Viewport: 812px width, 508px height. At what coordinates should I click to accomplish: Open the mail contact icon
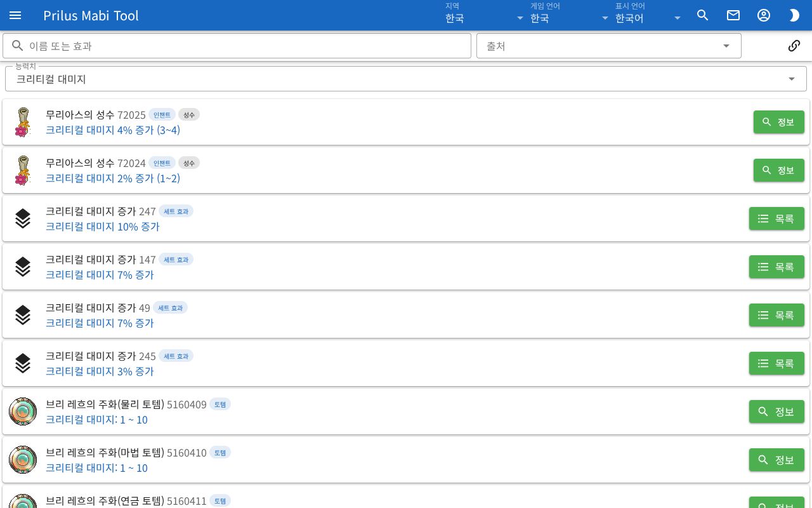point(733,15)
